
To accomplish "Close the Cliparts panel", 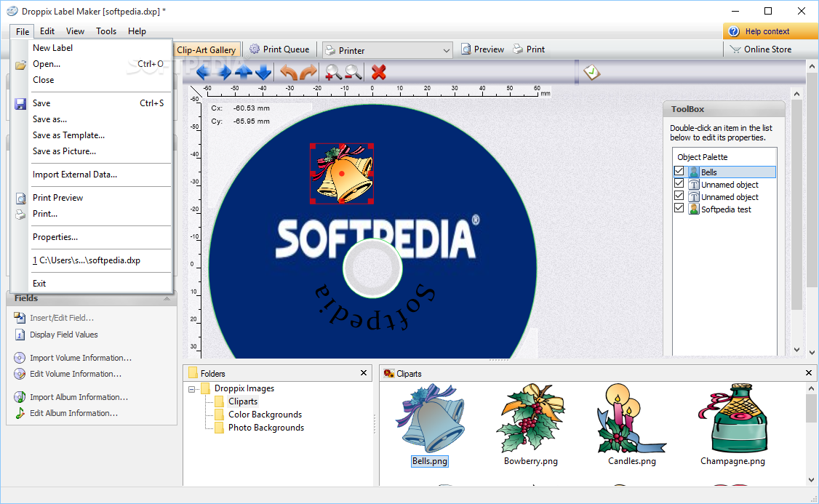I will pyautogui.click(x=809, y=373).
